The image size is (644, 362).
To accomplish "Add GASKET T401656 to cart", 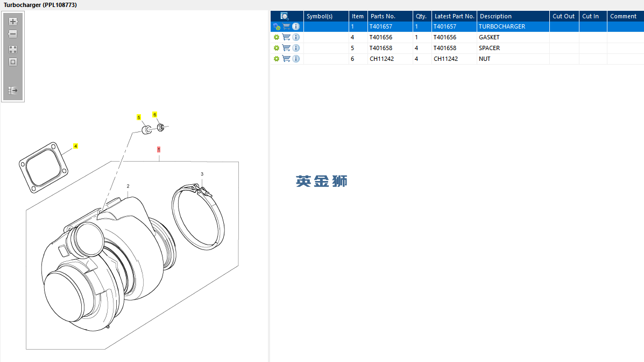I will coord(286,37).
